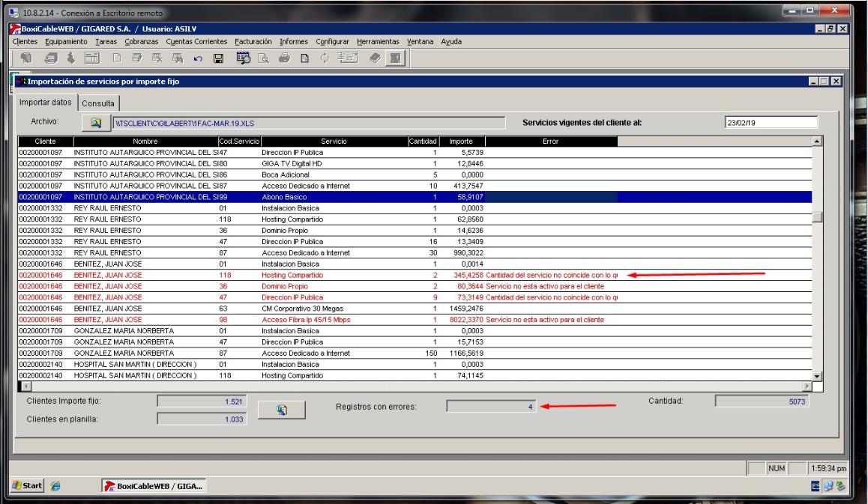Launch Internet Explorer from the taskbar quick launch
Viewport: 868px width, 504px height.
tap(54, 485)
